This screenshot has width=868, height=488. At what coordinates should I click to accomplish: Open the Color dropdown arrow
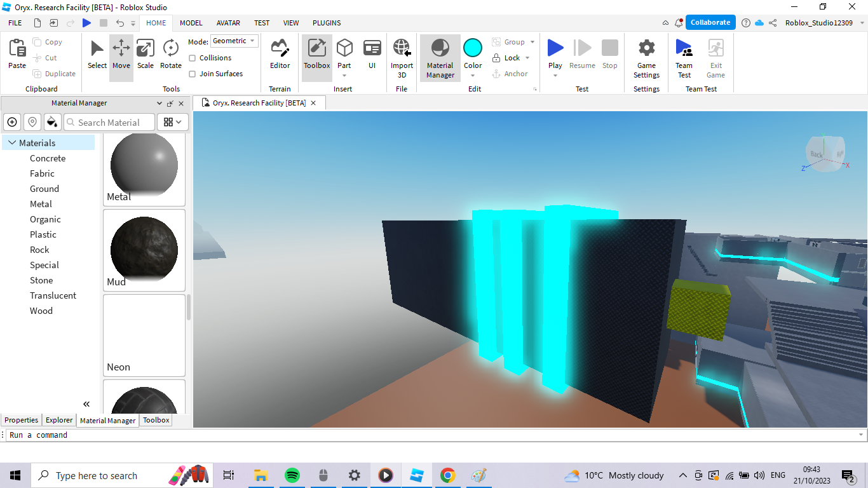[473, 76]
